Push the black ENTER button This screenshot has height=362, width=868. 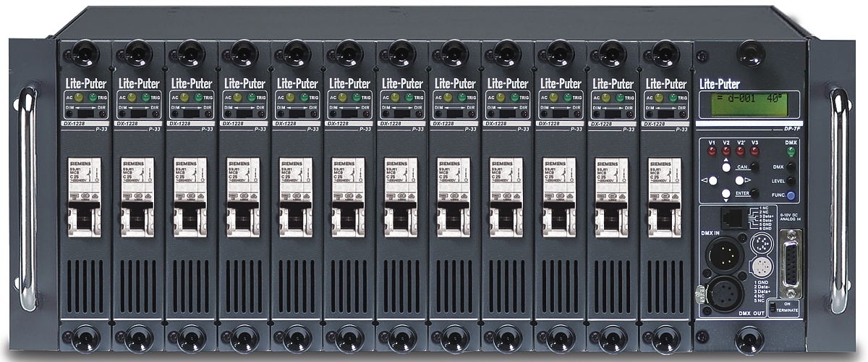[754, 193]
